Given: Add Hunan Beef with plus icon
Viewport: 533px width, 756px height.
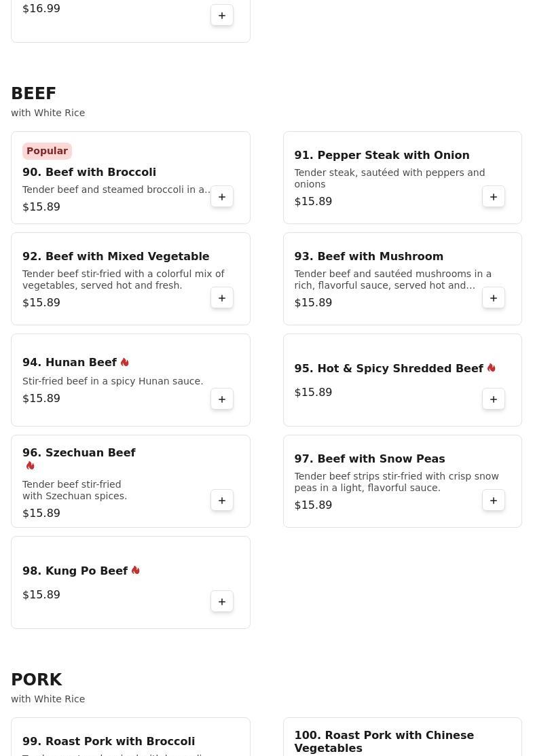Looking at the screenshot, I should pos(221,399).
